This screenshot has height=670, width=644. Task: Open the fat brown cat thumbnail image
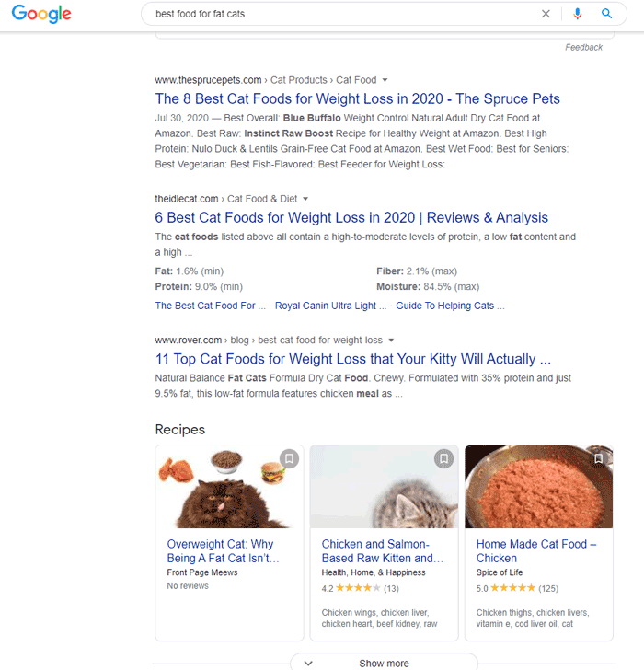229,487
